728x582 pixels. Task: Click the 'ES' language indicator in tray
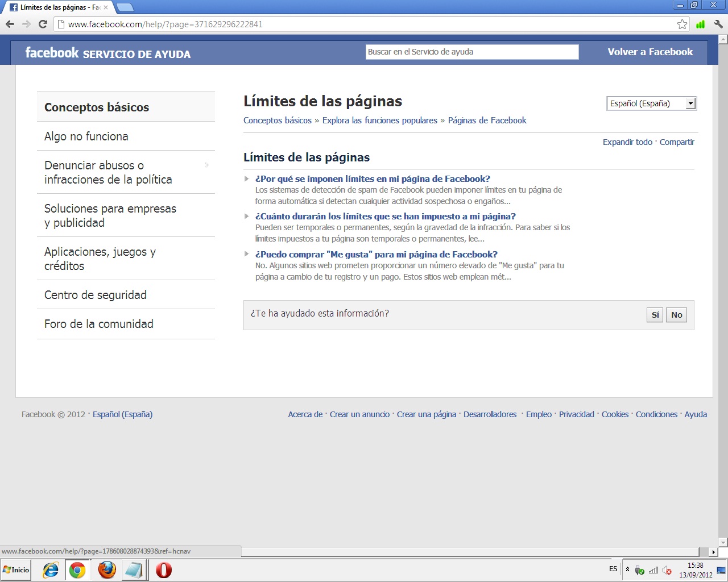pyautogui.click(x=613, y=569)
